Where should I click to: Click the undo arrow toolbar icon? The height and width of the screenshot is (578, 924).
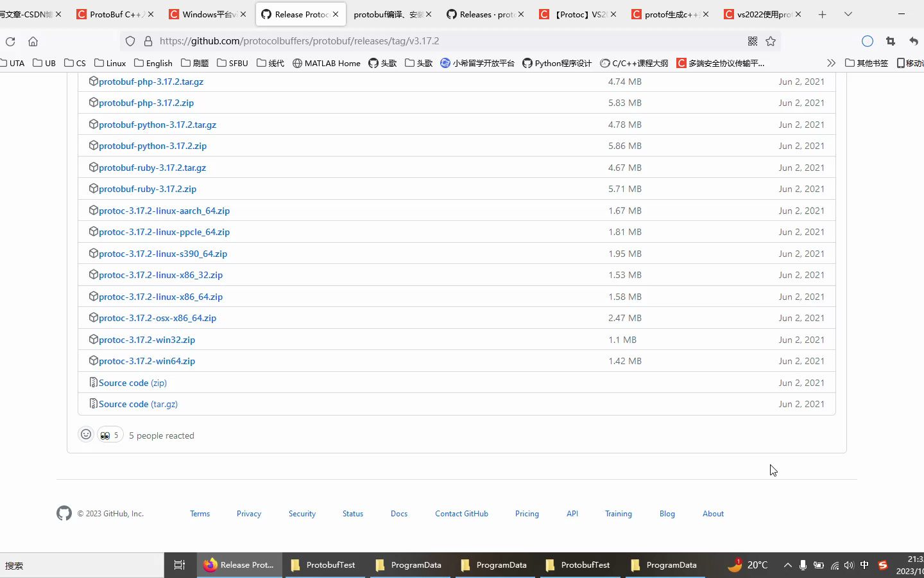pyautogui.click(x=914, y=41)
